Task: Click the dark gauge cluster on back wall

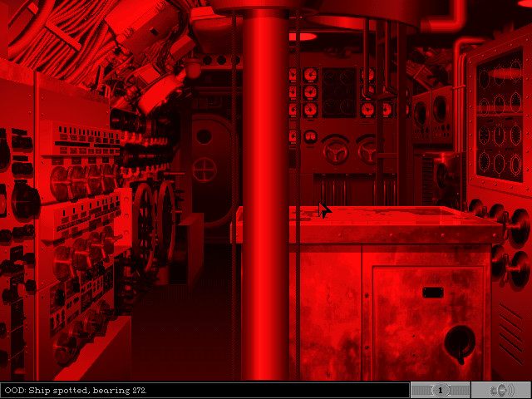Action: pyautogui.click(x=339, y=92)
